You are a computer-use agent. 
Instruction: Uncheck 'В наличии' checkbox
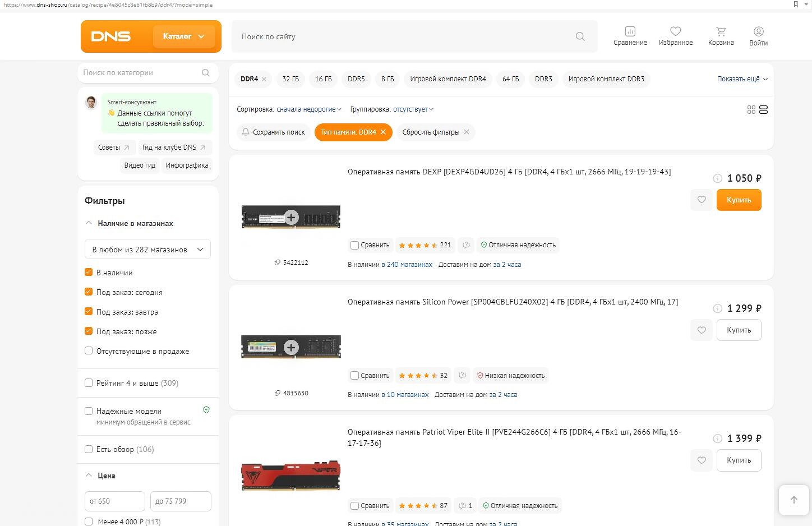coord(89,272)
